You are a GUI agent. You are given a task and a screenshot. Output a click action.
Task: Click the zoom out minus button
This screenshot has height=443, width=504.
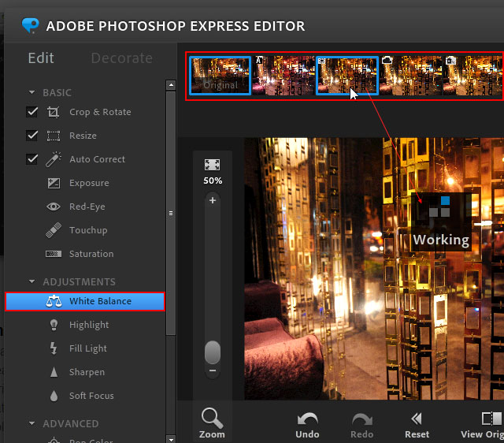(213, 370)
